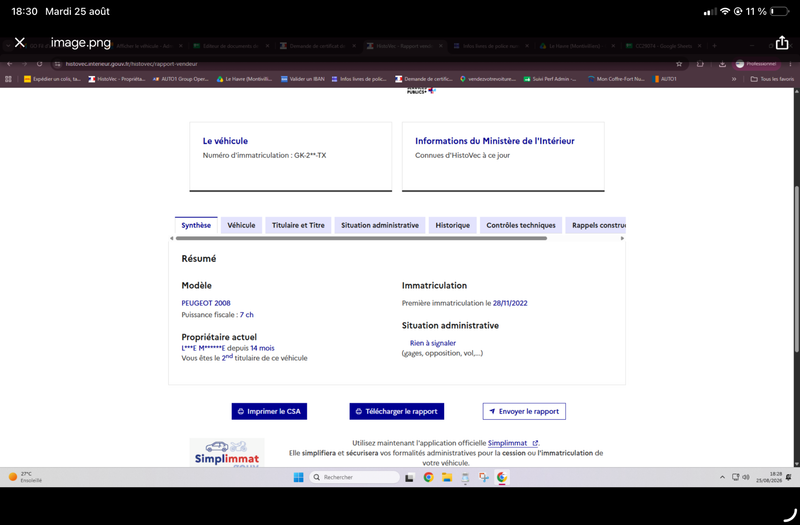
Task: Show hidden system tray icons
Action: (x=722, y=477)
